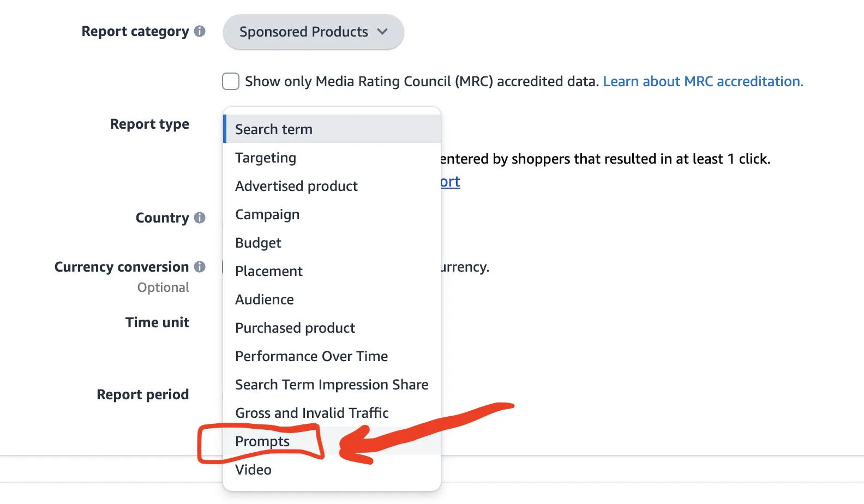Expand the Report type selector
Screen dimensions: 864x504
332,129
